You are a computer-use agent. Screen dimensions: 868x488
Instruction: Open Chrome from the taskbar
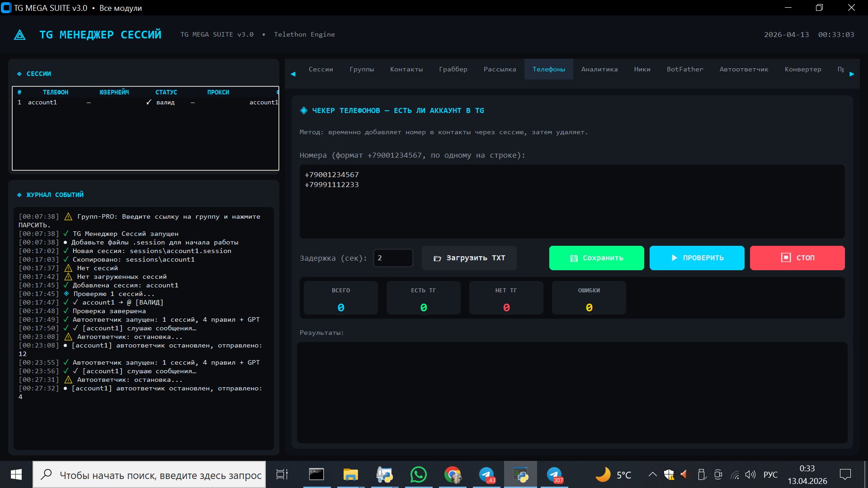click(452, 475)
